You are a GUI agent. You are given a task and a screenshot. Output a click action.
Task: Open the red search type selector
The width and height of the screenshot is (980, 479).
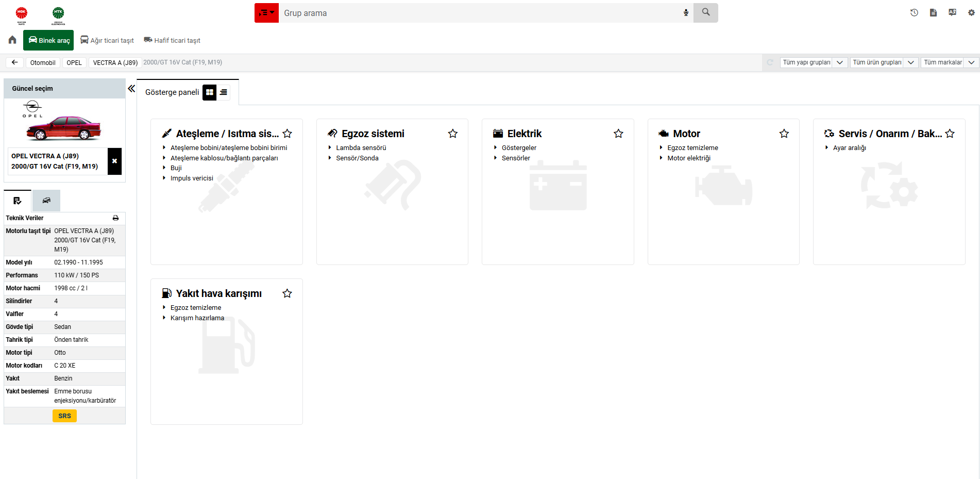coord(266,13)
